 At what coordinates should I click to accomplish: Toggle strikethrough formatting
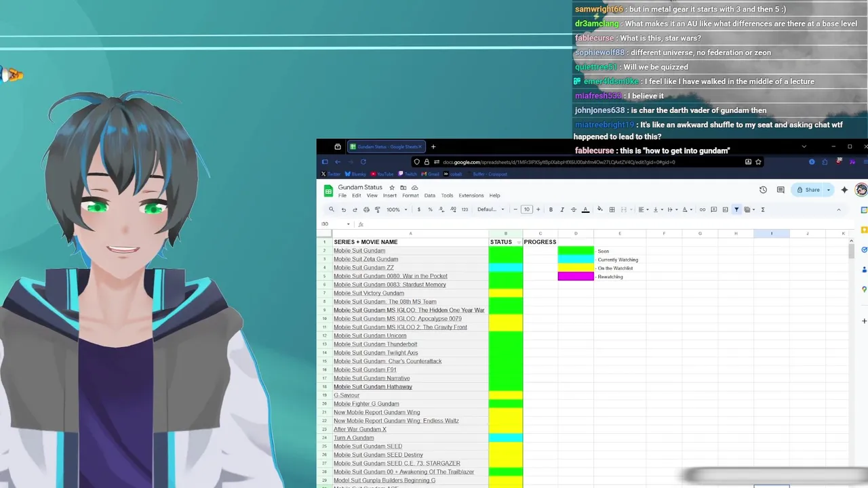pos(574,209)
